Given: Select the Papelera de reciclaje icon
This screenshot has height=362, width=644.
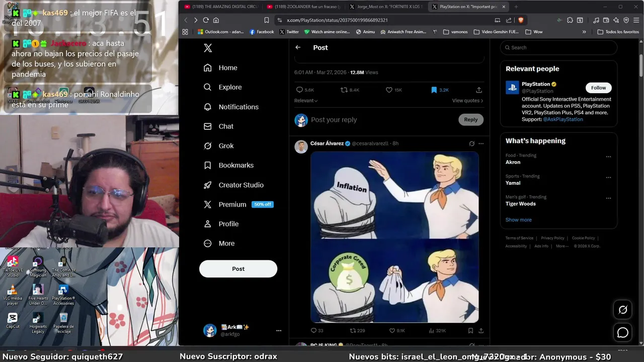Looking at the screenshot, I should click(63, 323).
